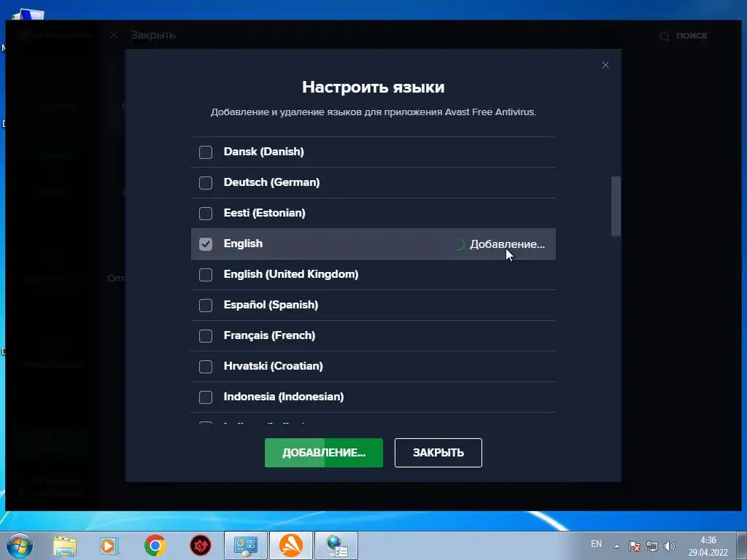This screenshot has height=560, width=747.
Task: Open the globe checklist taskbar application
Action: tap(336, 545)
